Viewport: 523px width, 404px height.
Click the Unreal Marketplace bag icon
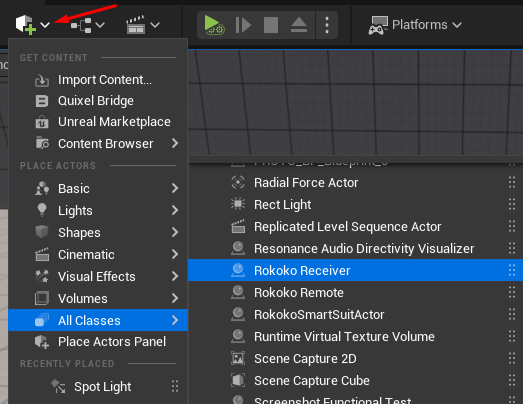42,122
